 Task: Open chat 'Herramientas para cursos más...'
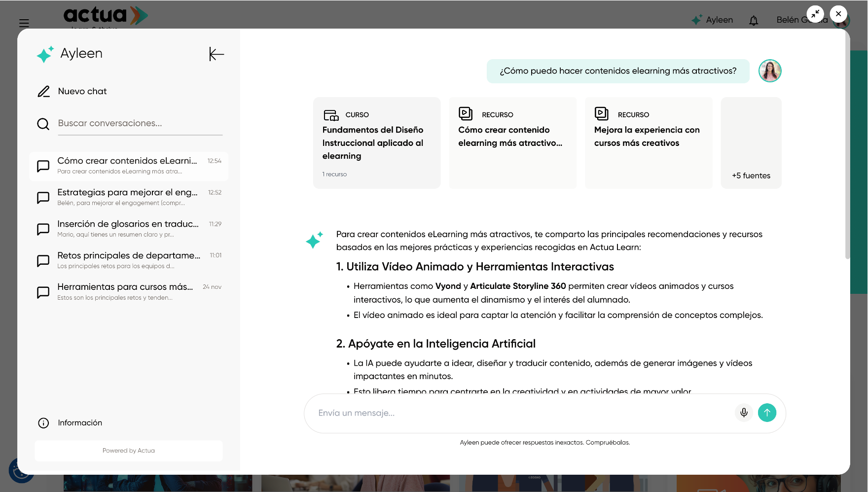128,292
